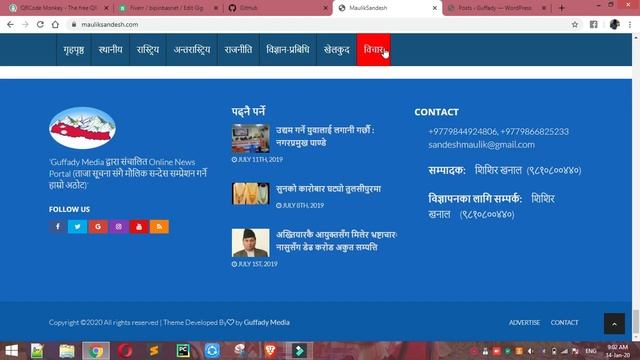
Task: Bookmark this page with star icon
Action: 575,24
